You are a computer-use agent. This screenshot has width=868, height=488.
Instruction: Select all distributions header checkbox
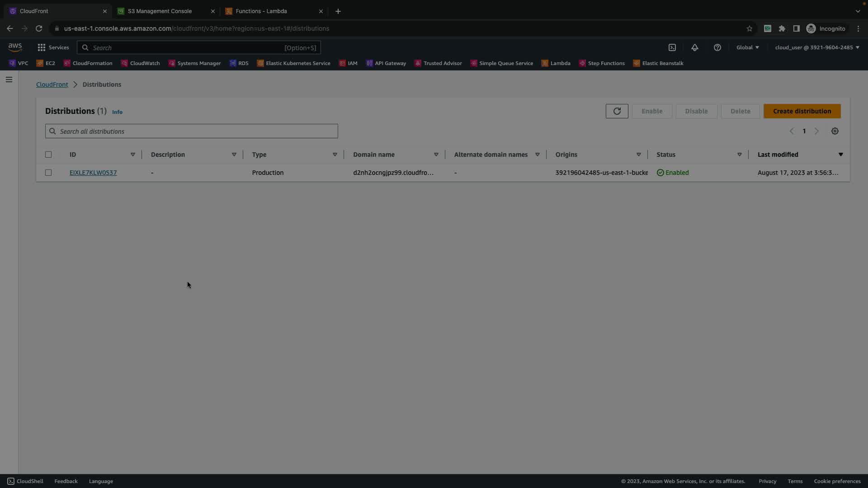tap(48, 155)
